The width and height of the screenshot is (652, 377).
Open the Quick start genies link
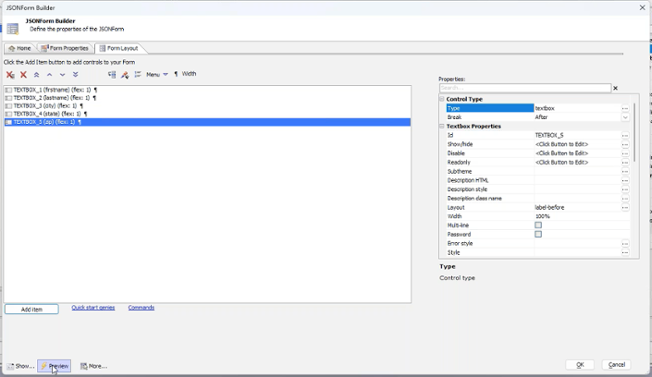(x=93, y=308)
